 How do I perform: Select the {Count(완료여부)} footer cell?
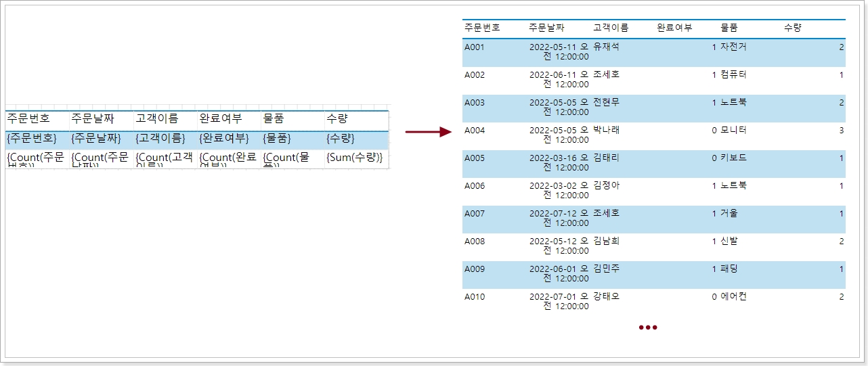227,160
